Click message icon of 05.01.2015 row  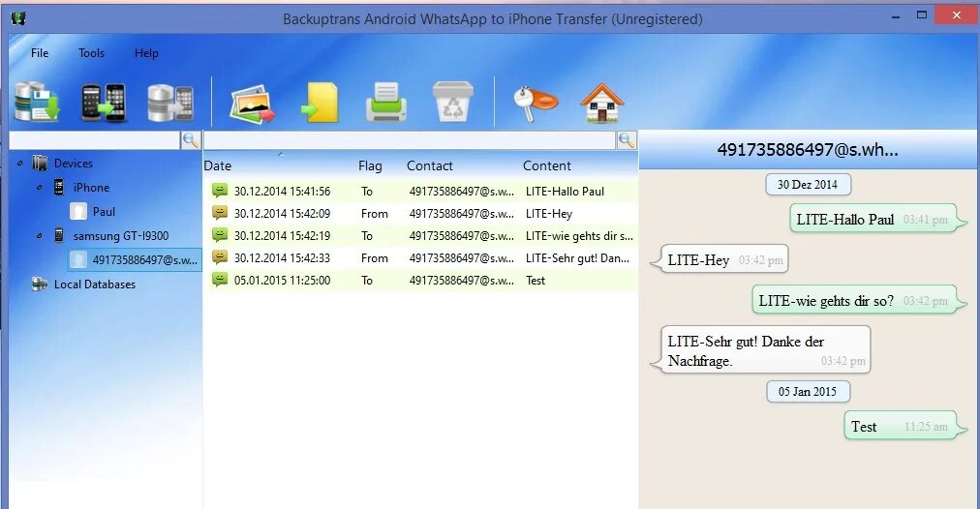pos(220,279)
